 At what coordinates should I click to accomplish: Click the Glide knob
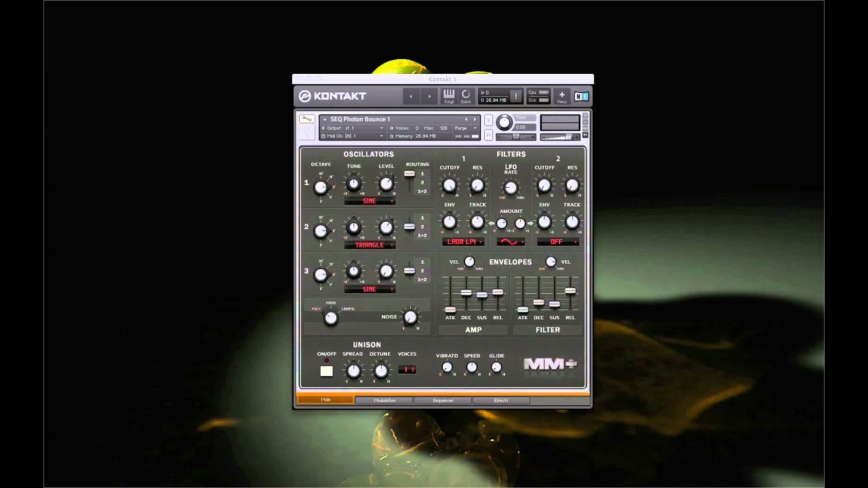pos(496,367)
